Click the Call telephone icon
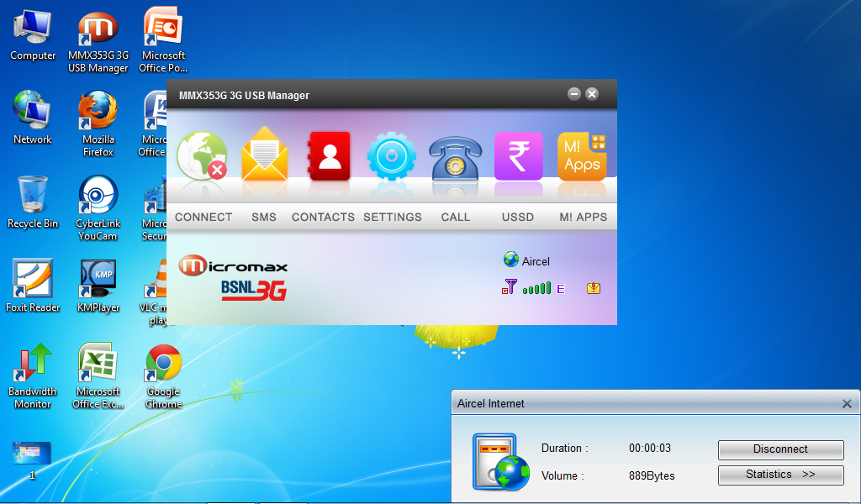Image resolution: width=861 pixels, height=504 pixels. [455, 159]
